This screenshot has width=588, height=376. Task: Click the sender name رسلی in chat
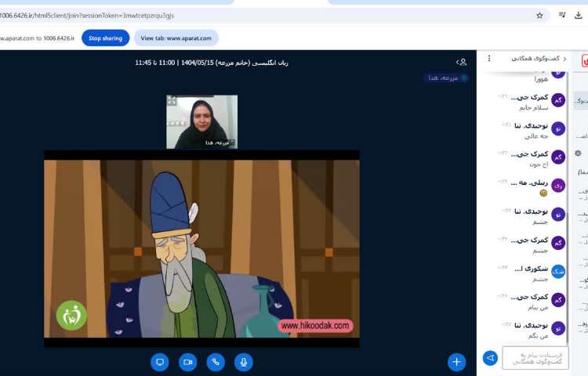(529, 183)
